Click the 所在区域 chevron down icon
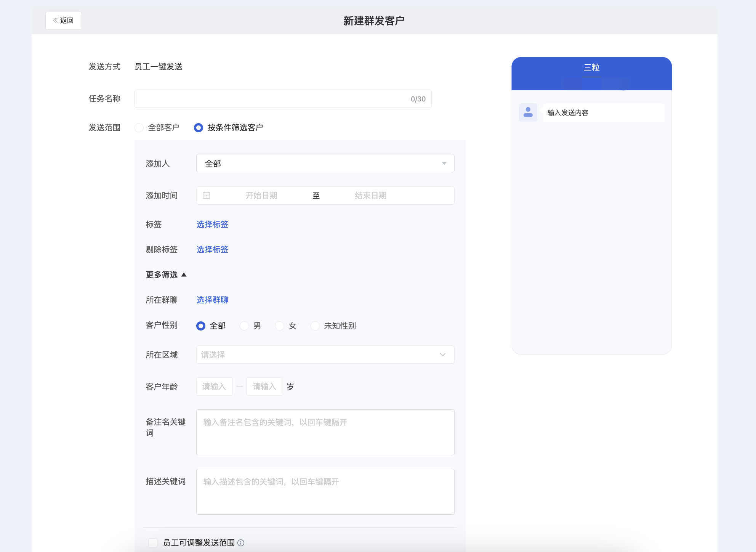Screen dimensions: 756x552 [x=443, y=355]
